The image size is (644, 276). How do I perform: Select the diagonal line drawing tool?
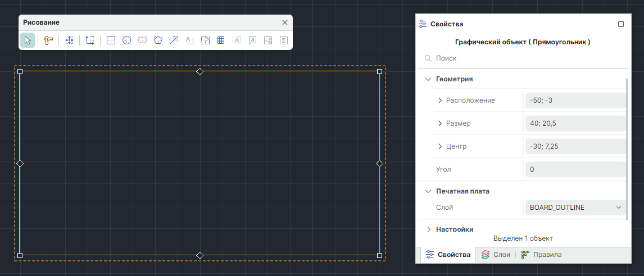click(174, 40)
